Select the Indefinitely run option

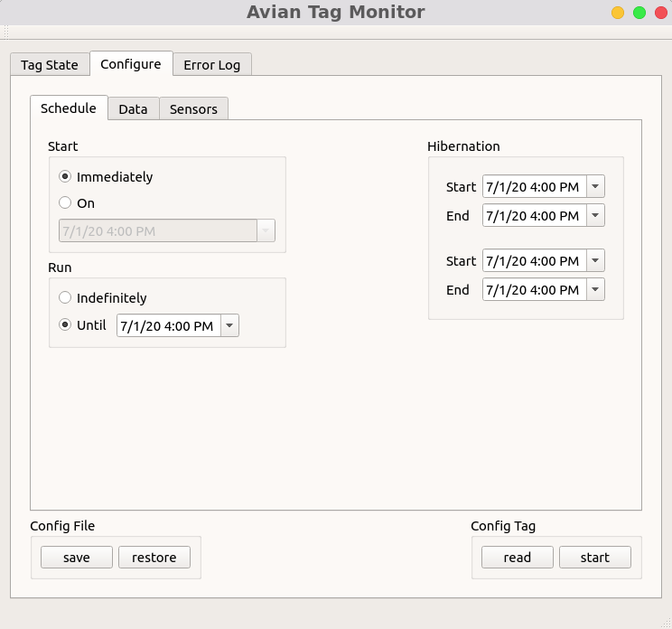[x=103, y=297]
